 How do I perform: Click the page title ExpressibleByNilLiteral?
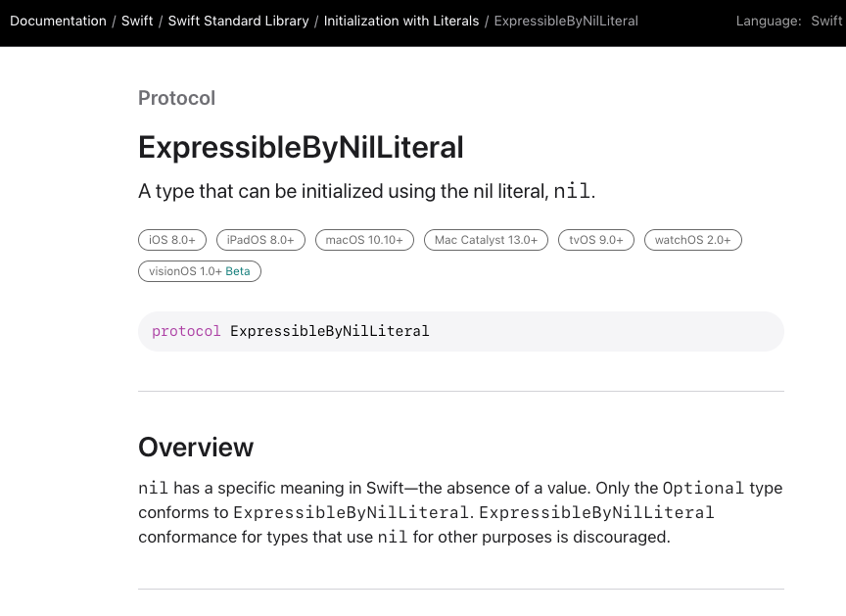click(301, 147)
